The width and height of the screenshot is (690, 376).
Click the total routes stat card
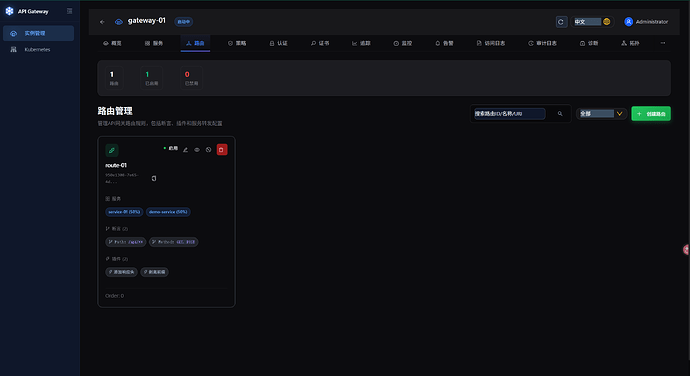tap(114, 78)
